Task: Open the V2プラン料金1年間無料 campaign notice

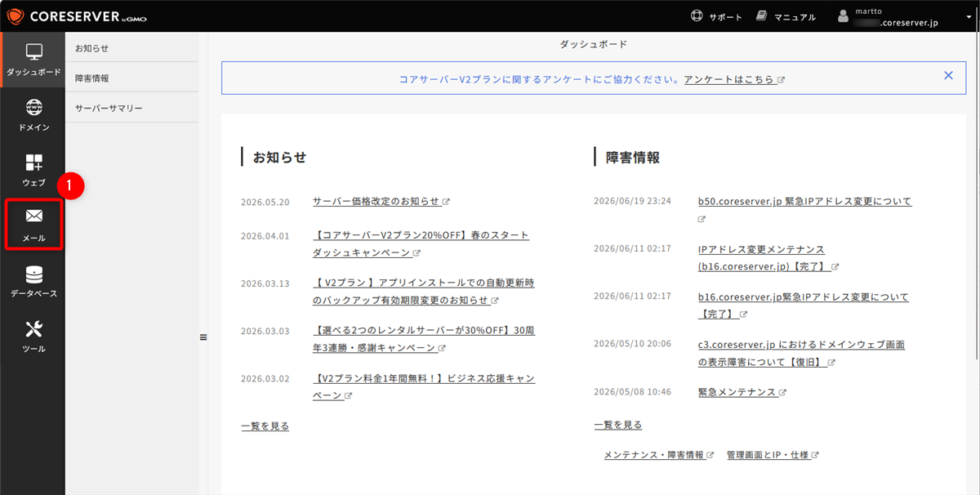Action: 423,387
